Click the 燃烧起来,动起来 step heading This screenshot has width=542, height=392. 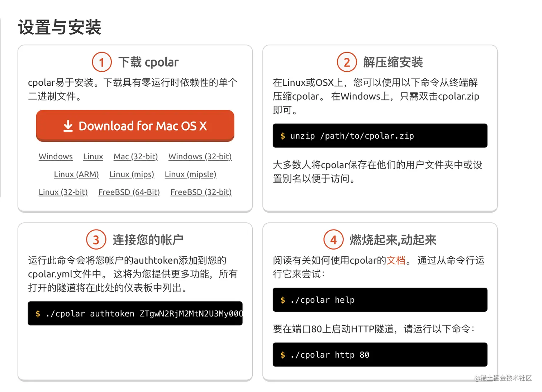(x=393, y=240)
